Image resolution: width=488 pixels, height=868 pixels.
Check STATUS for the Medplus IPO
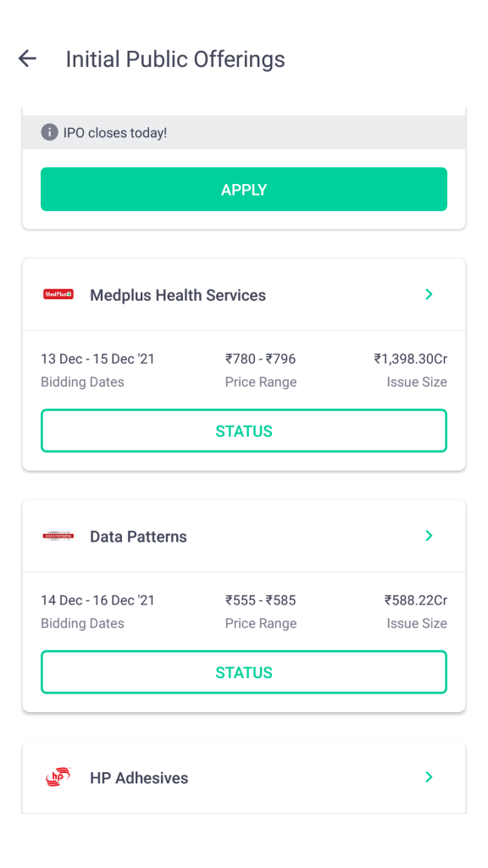point(244,431)
